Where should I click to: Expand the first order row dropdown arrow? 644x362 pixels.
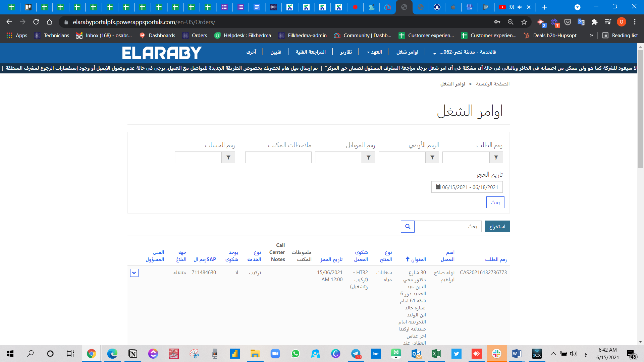pos(134,273)
